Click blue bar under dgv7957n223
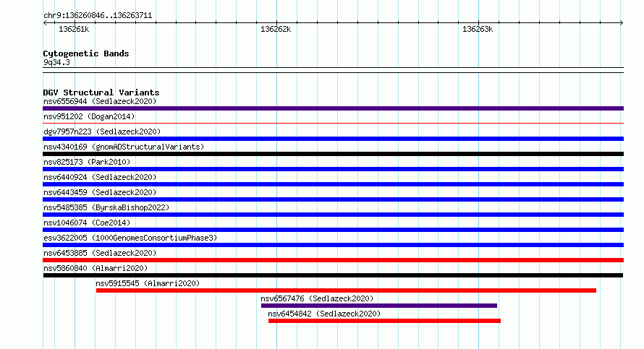The width and height of the screenshot is (644, 349). pos(333,139)
